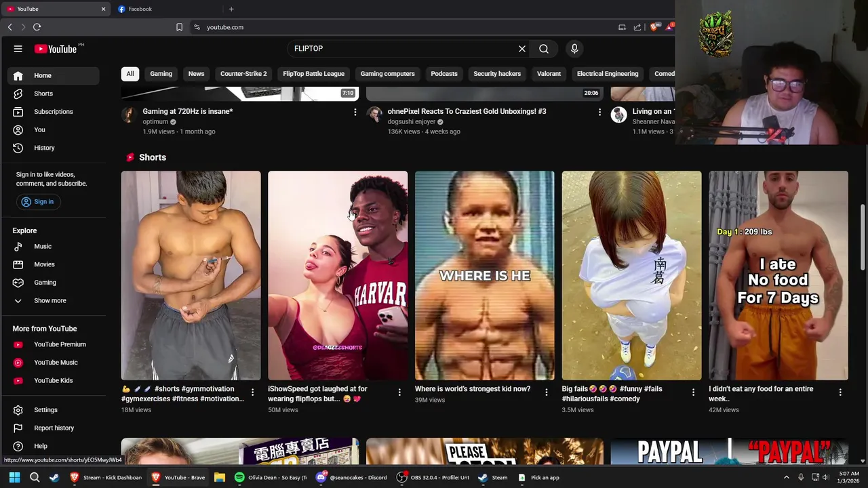Open the You section in sidebar

54,129
